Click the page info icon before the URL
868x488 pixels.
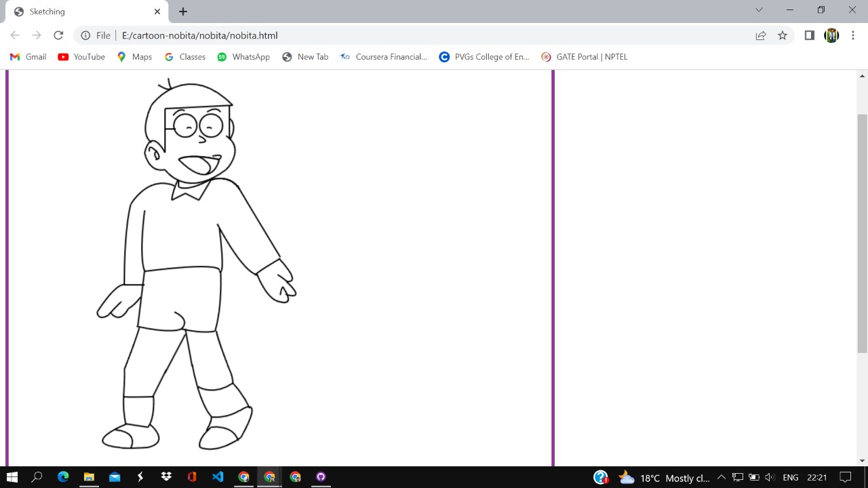coord(85,35)
